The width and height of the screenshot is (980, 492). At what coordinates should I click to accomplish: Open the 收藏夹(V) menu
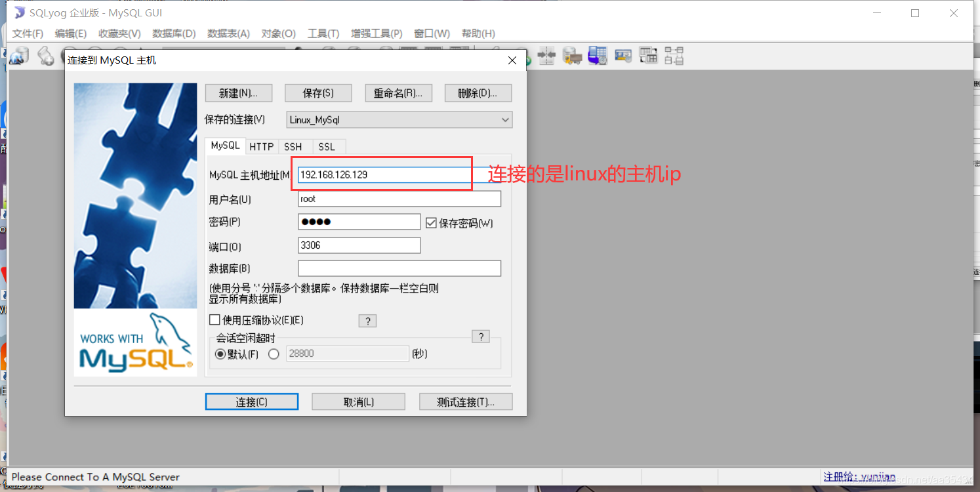[119, 33]
